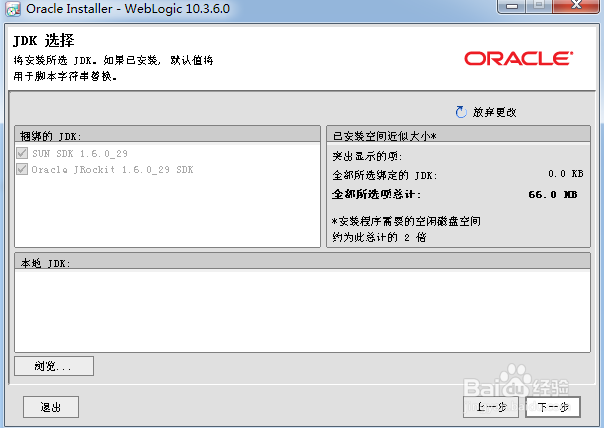This screenshot has height=428, width=604.
Task: Toggle the SUN SDK 1.6.0_29 checkbox
Action: click(x=22, y=153)
